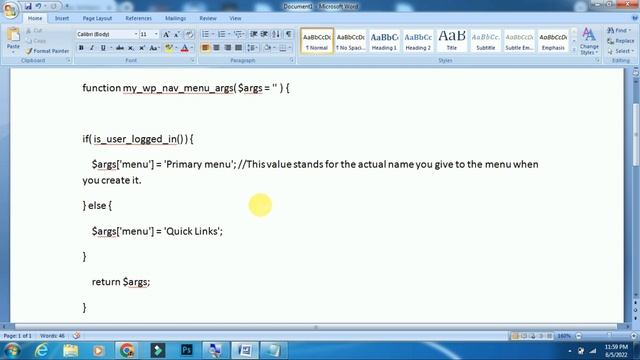Apply the Heading 1 style
640x360 pixels.
[x=384, y=41]
